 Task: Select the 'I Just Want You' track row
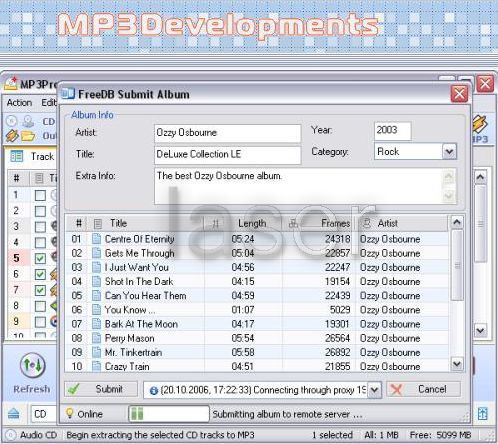(257, 267)
